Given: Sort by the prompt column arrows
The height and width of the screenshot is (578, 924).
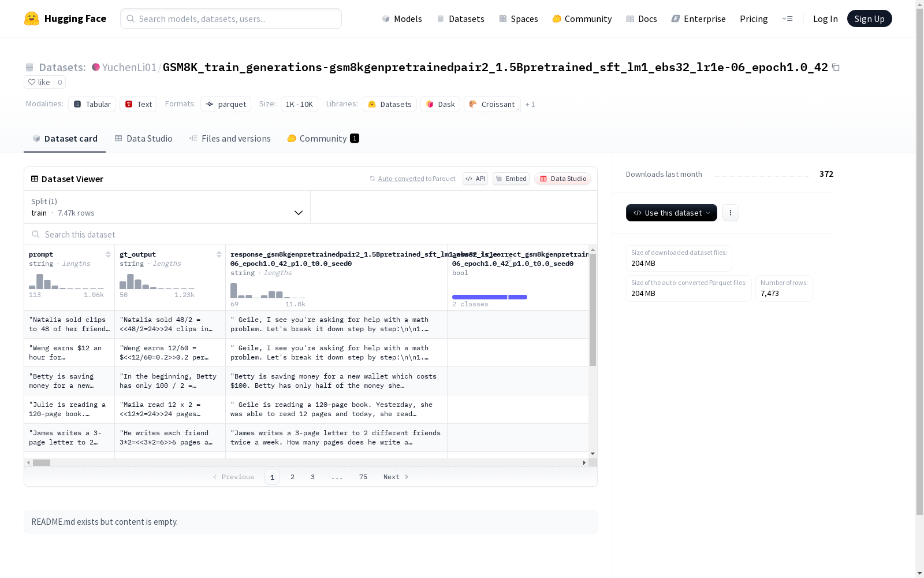Looking at the screenshot, I should pyautogui.click(x=108, y=254).
